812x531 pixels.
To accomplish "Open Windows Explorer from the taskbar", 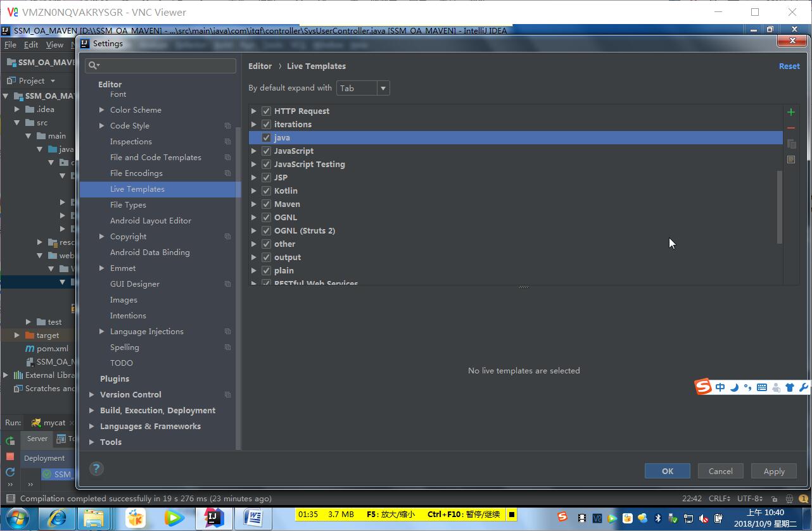I will pyautogui.click(x=94, y=519).
